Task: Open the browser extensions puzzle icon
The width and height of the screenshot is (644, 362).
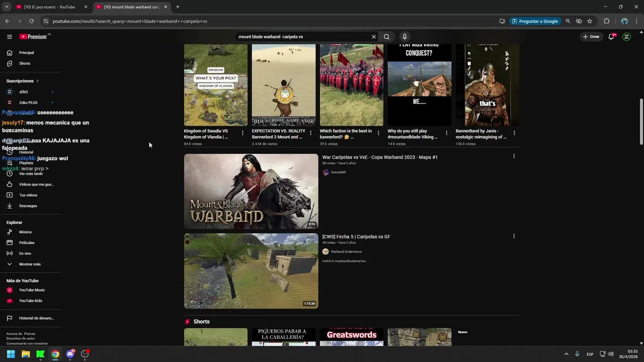Action: click(606, 21)
